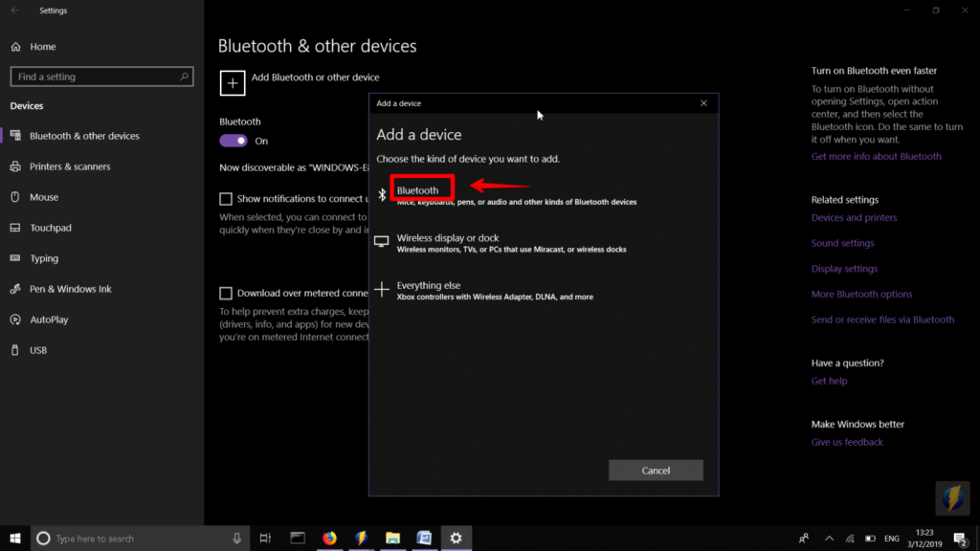
Task: Close the Add a device dialog
Action: (703, 103)
